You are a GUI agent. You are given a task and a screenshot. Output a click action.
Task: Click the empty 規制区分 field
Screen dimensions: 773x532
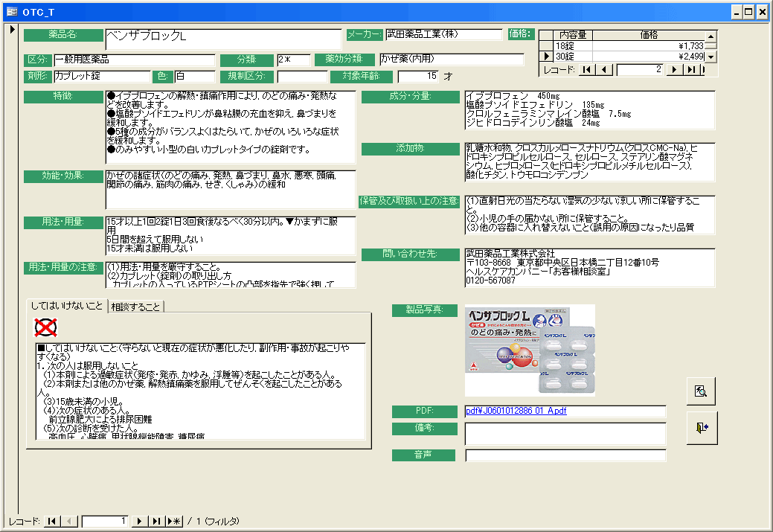coord(302,77)
